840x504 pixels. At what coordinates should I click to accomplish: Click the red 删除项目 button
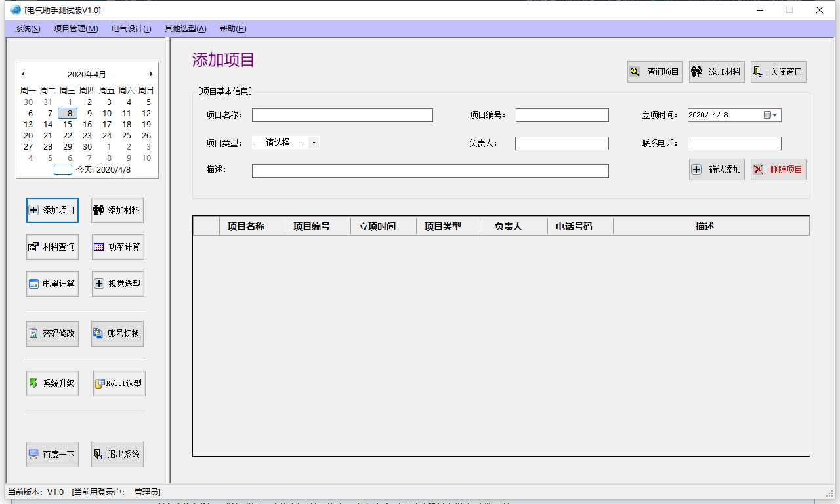click(x=778, y=169)
